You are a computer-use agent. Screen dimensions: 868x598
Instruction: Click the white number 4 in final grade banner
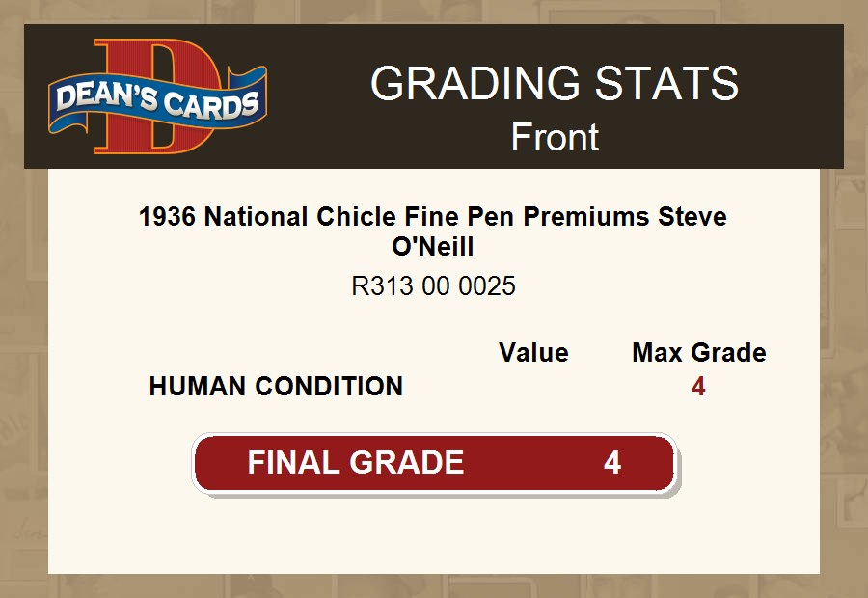pyautogui.click(x=611, y=463)
